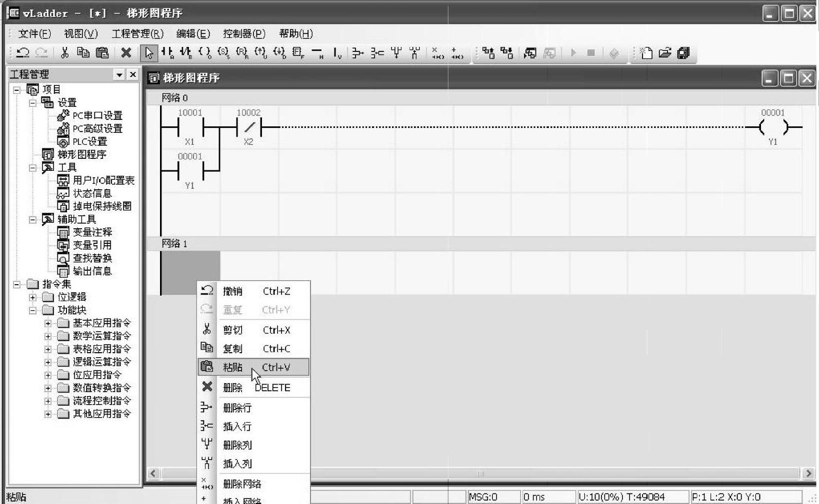The image size is (819, 504).
Task: Select the vertical line tool
Action: tap(337, 53)
